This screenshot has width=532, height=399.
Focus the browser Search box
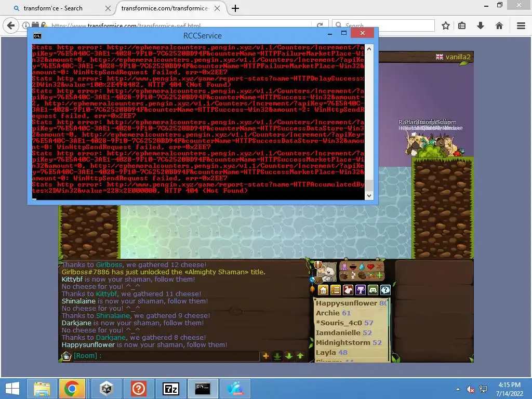pyautogui.click(x=383, y=25)
